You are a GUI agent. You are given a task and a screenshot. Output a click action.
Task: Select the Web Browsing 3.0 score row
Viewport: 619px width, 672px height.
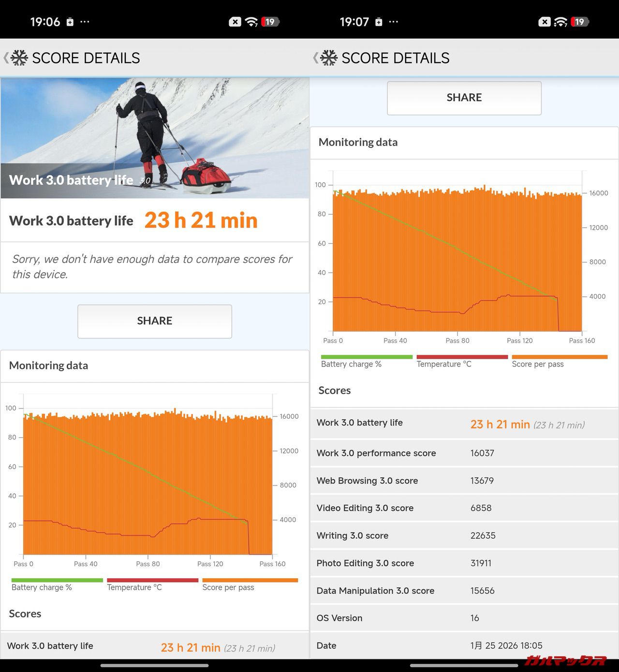464,481
